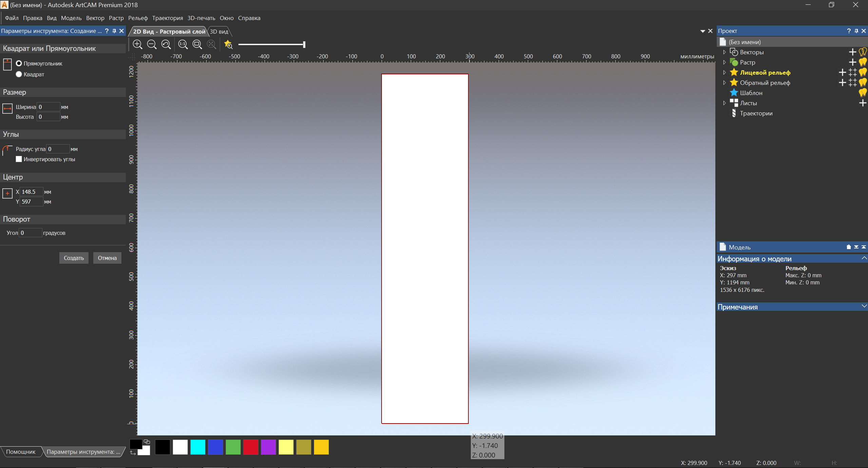The width and height of the screenshot is (868, 468).
Task: Click the previous zoom view icon
Action: pyautogui.click(x=166, y=44)
